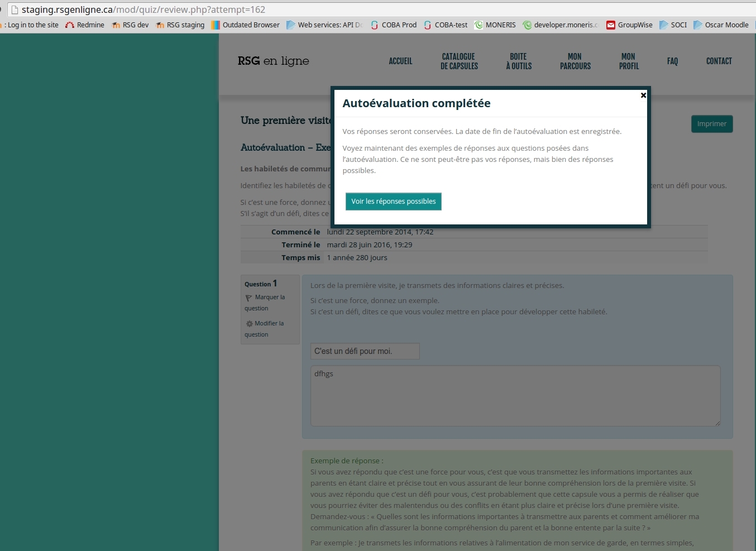
Task: Click the RSG en ligne logo
Action: 273,61
